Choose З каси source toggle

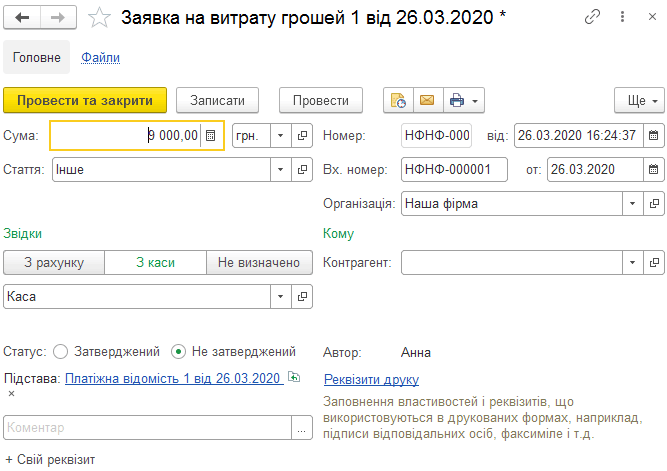(155, 263)
